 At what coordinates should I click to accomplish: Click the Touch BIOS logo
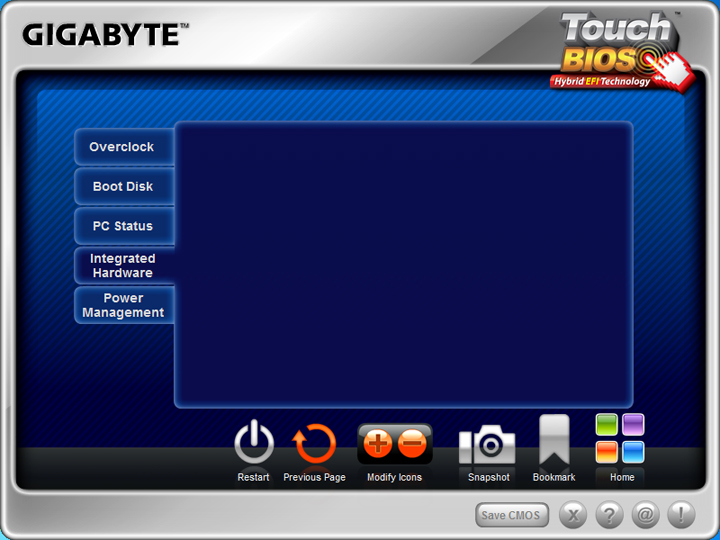click(x=618, y=50)
